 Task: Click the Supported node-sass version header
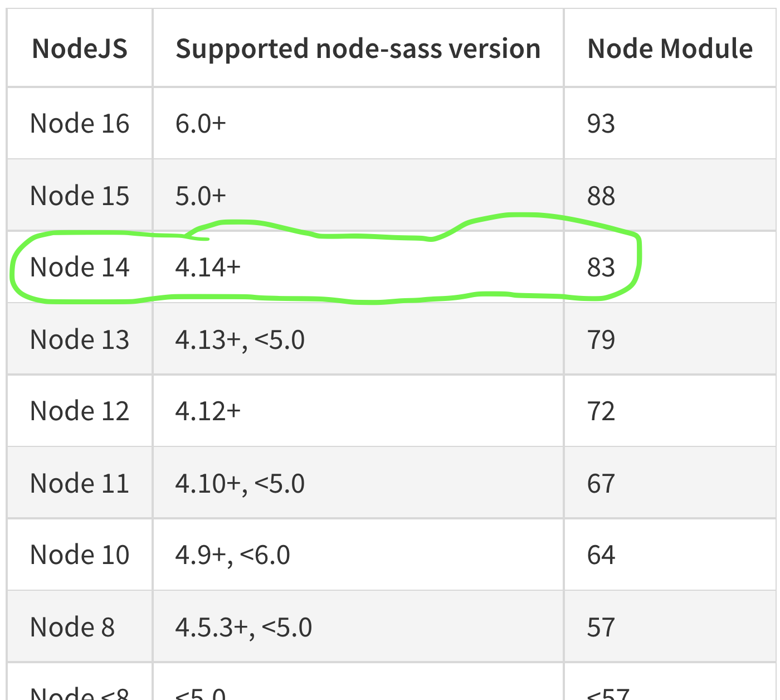[x=358, y=49]
